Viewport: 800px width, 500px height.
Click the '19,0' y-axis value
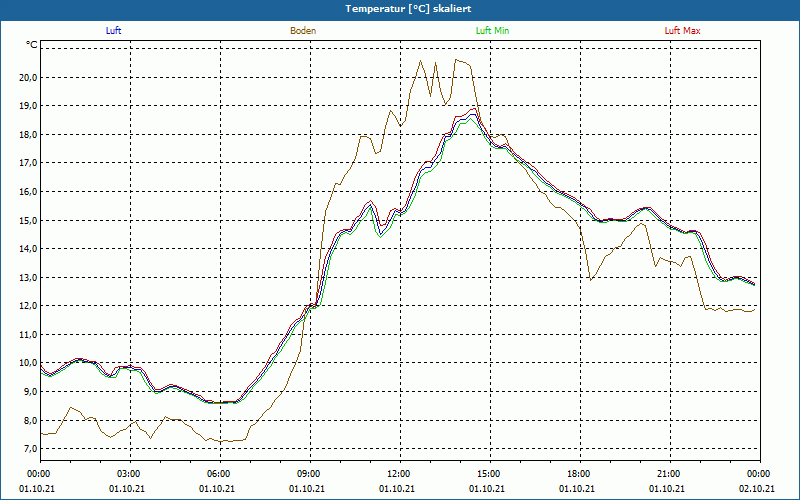[x=29, y=106]
